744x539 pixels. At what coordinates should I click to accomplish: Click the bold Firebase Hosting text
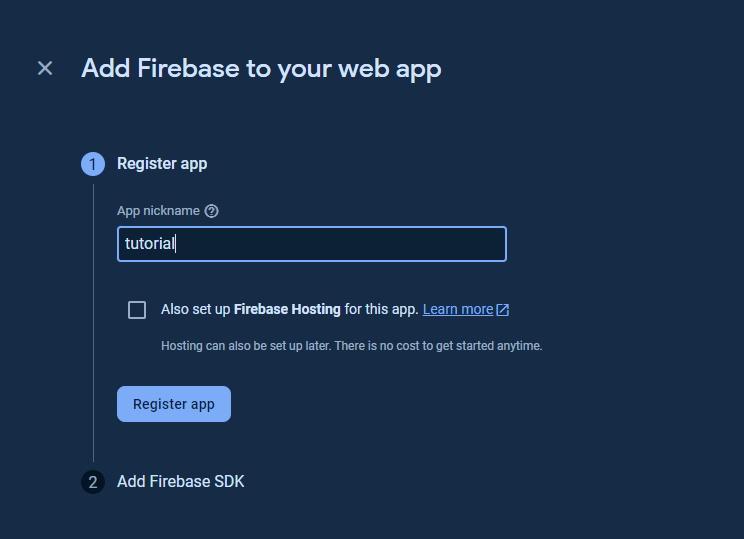287,310
